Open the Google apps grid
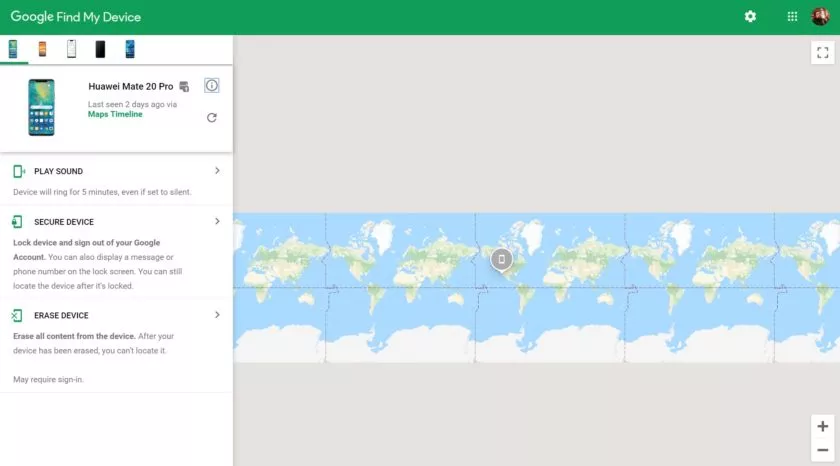The width and height of the screenshot is (840, 466). (792, 17)
